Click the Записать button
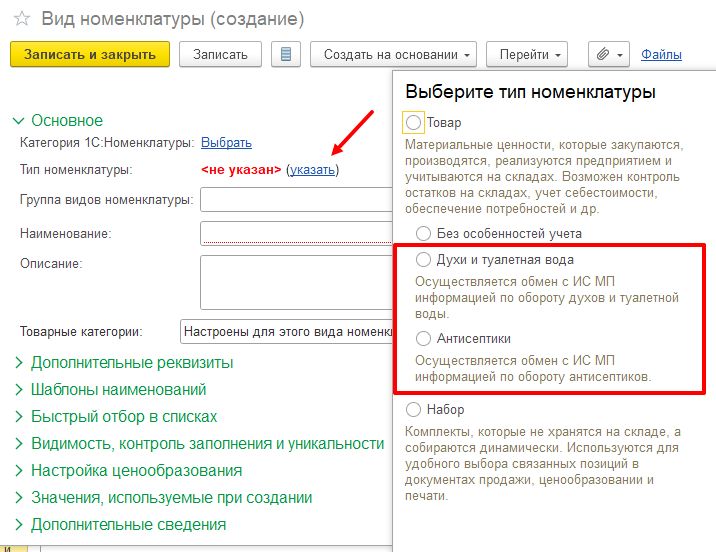The image size is (716, 552). pyautogui.click(x=220, y=54)
